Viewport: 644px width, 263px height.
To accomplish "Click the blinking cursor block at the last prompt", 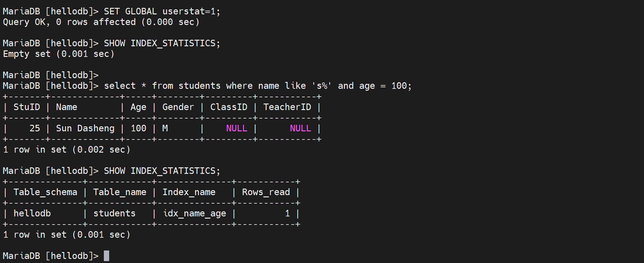I will (106, 256).
